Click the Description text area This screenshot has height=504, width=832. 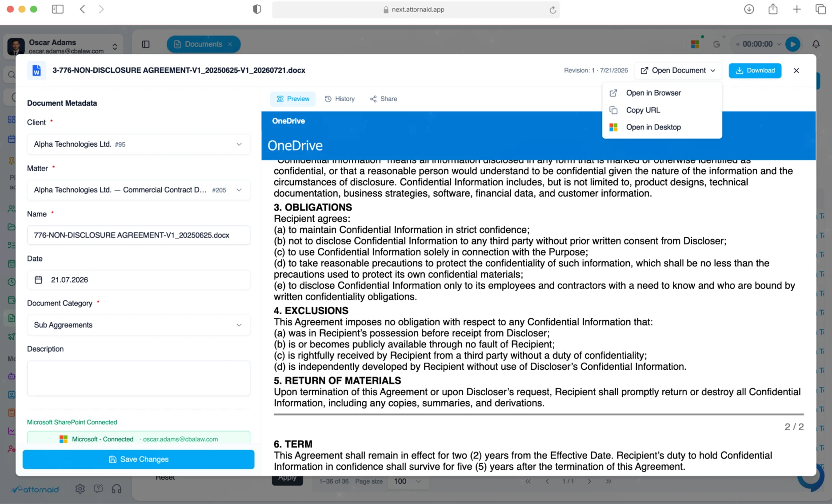[x=138, y=378]
